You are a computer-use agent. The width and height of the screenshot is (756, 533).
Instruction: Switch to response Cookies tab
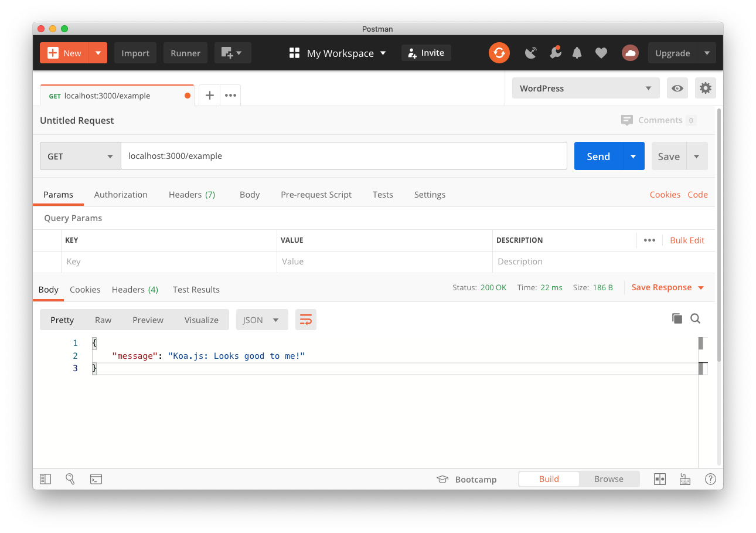(85, 289)
